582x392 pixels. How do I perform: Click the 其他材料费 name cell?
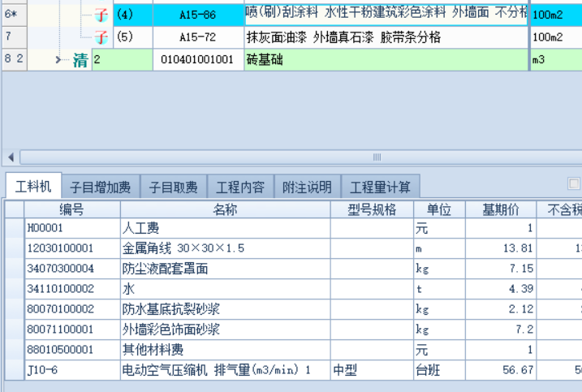click(226, 349)
